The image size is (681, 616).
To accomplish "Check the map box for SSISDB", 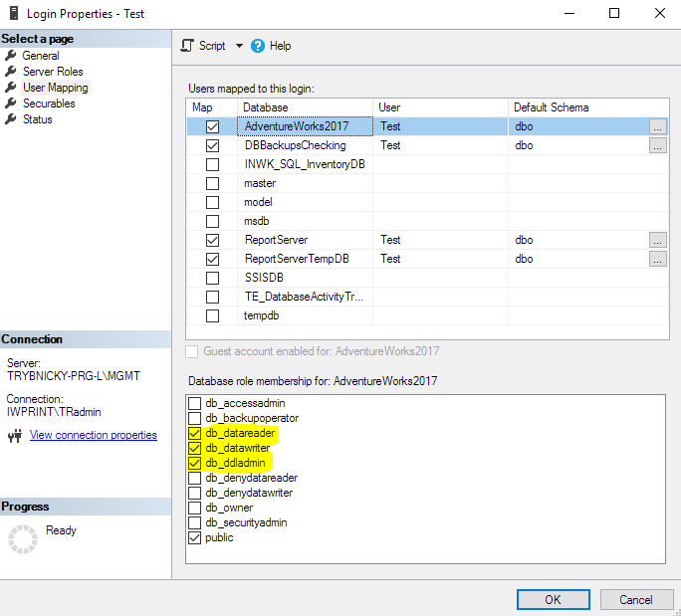I will tap(212, 278).
